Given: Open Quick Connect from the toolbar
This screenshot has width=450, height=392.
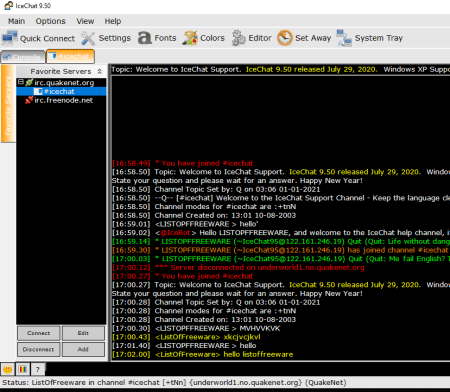Looking at the screenshot, I should point(39,38).
